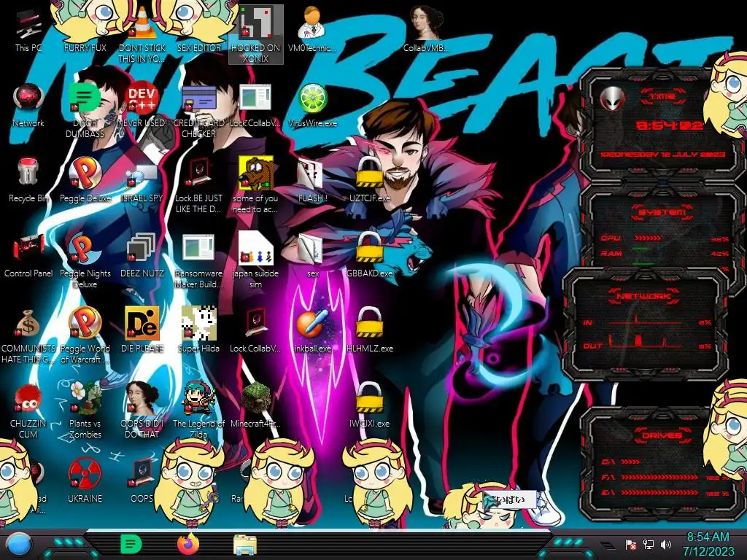Select the UKRAINE radiation icon
Screen dimensions: 747x560
click(85, 480)
